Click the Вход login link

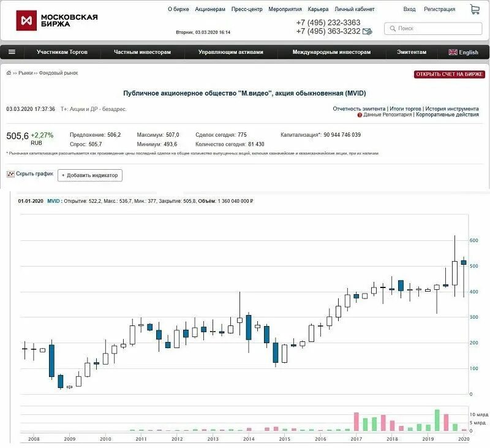pyautogui.click(x=409, y=9)
